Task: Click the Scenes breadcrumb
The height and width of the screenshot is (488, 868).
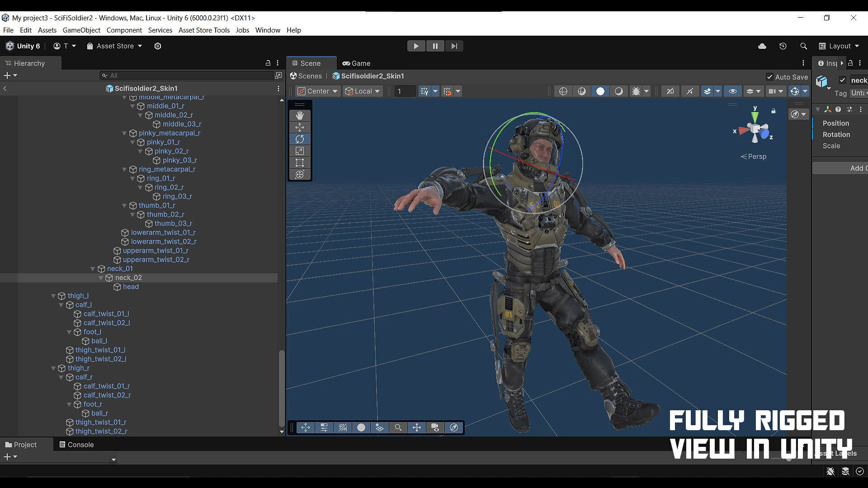Action: pyautogui.click(x=306, y=76)
